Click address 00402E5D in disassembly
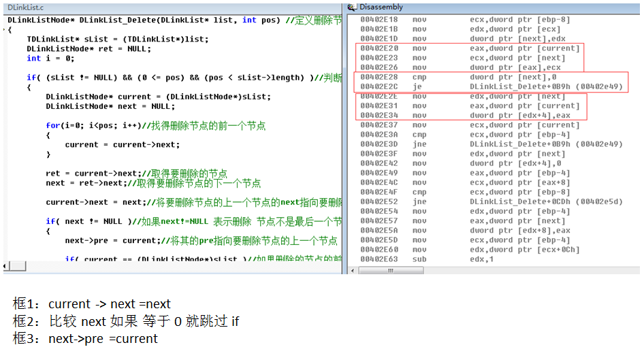 tap(379, 240)
